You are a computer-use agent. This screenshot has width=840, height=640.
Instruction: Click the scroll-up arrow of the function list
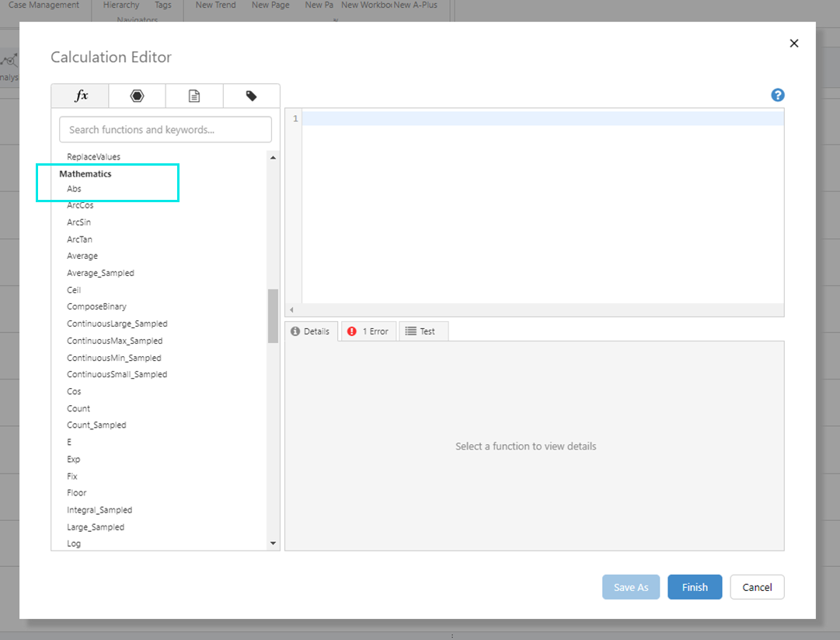pos(273,156)
